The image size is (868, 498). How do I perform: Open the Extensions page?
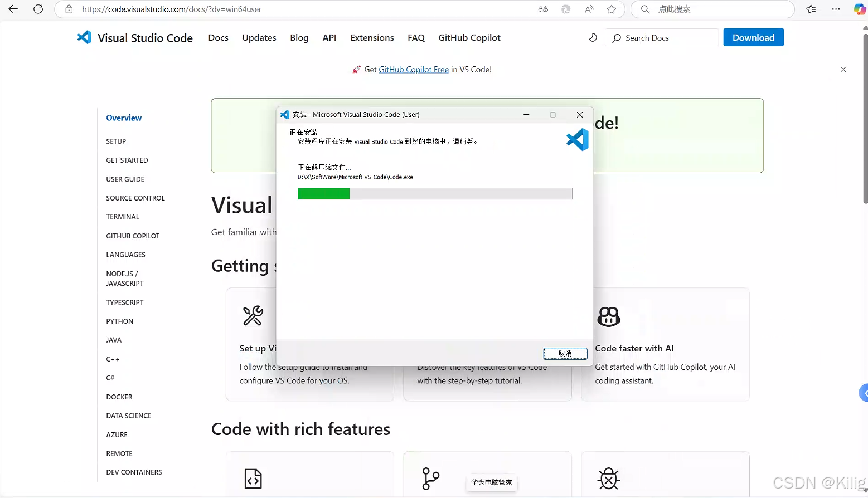coord(372,37)
